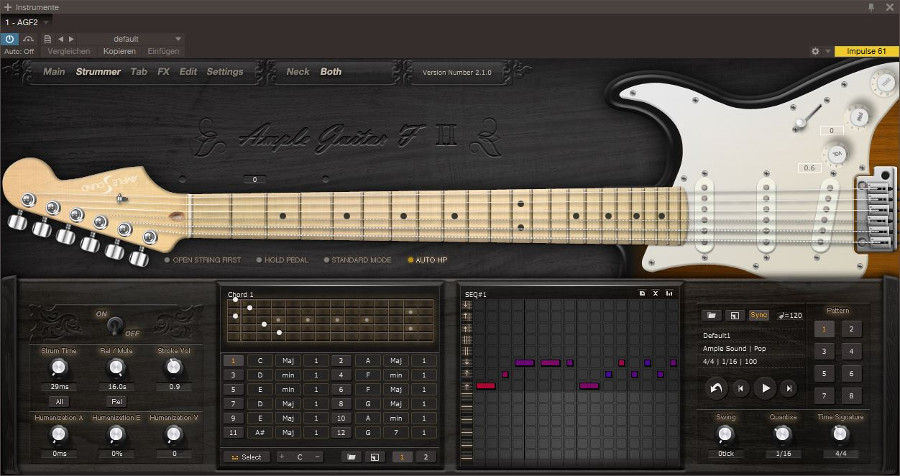Click the chord Select button
900x476 pixels.
coord(246,457)
